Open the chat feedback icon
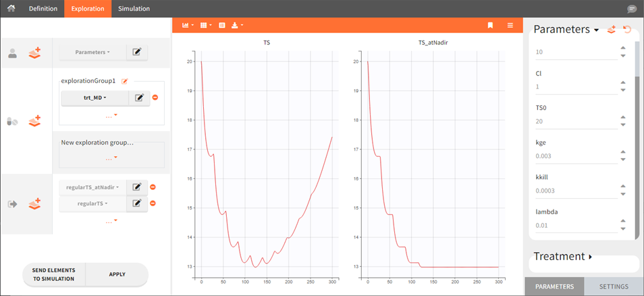Screen dimensions: 644x296 tap(632, 9)
